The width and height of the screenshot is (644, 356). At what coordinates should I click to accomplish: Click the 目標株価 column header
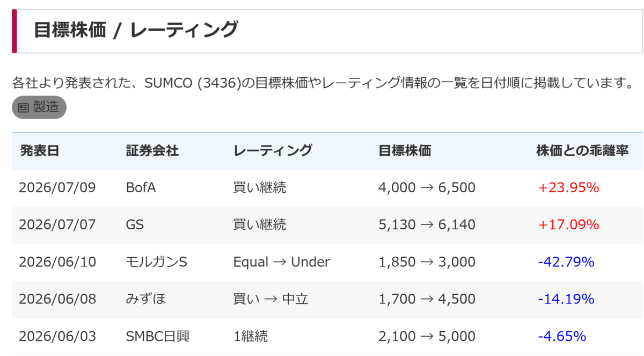405,151
